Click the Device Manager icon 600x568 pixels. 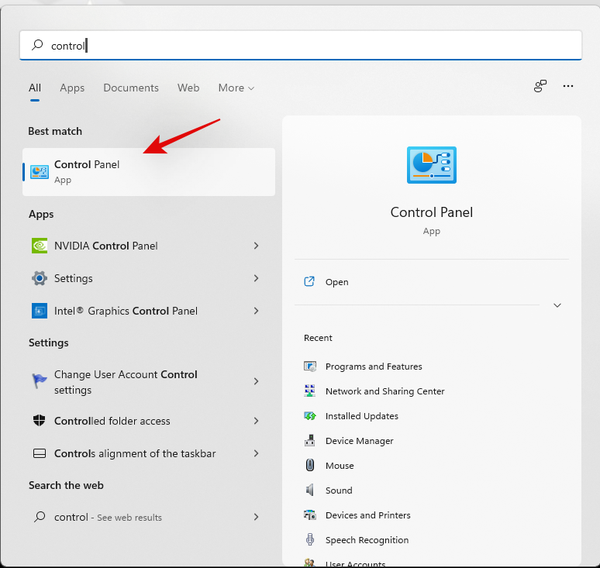310,441
